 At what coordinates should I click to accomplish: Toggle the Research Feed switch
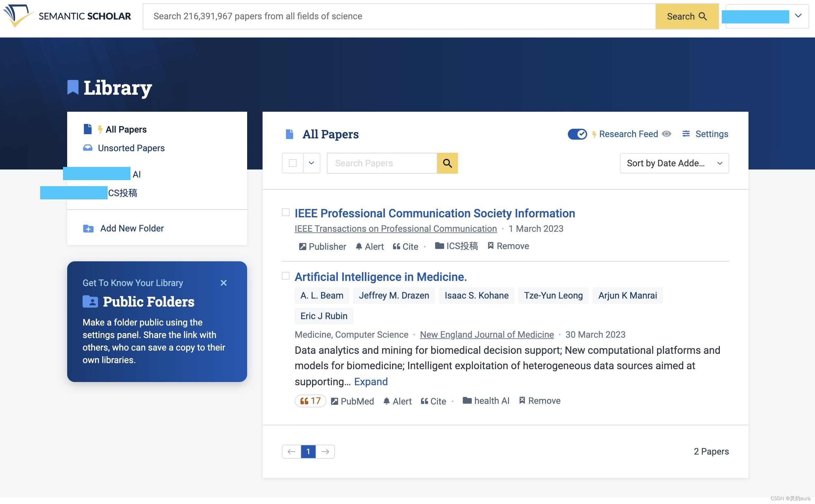click(x=577, y=134)
